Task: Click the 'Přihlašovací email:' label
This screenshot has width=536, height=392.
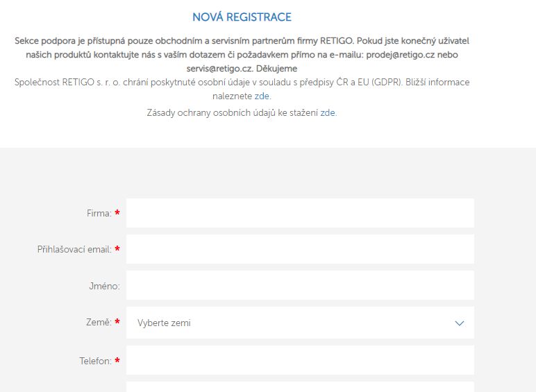Action: pos(74,250)
